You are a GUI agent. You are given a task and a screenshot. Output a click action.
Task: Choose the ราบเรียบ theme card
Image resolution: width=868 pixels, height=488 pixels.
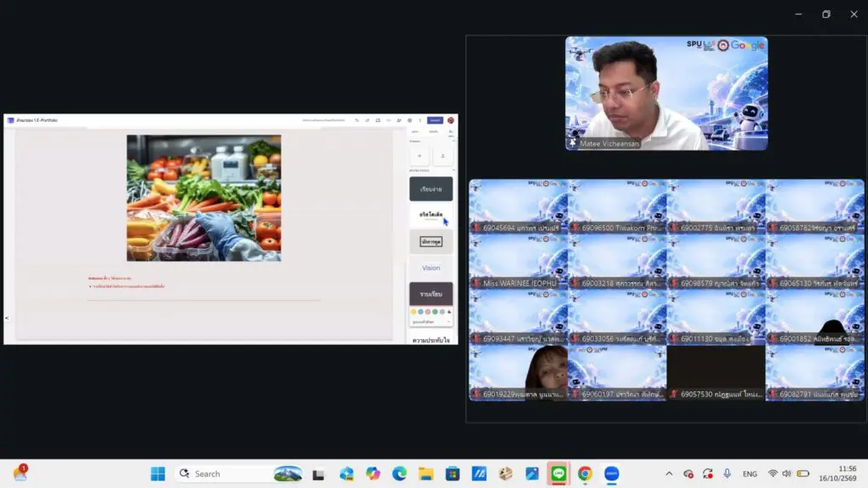tap(431, 294)
